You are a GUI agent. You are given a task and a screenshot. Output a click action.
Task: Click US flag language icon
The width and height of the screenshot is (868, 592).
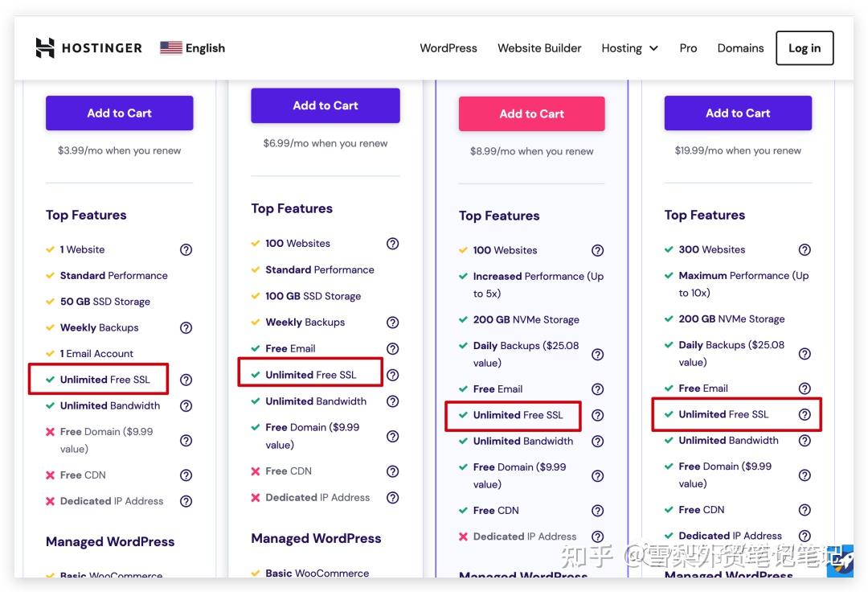click(171, 48)
